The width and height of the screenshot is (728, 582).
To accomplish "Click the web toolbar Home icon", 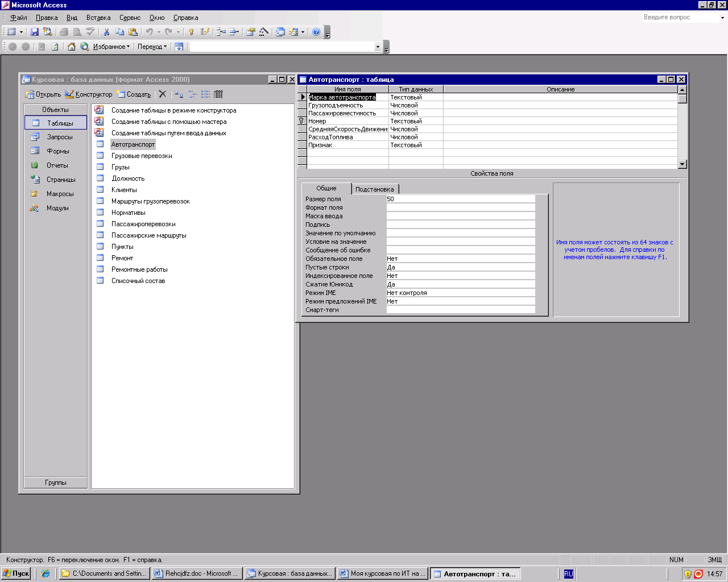I will tap(72, 47).
